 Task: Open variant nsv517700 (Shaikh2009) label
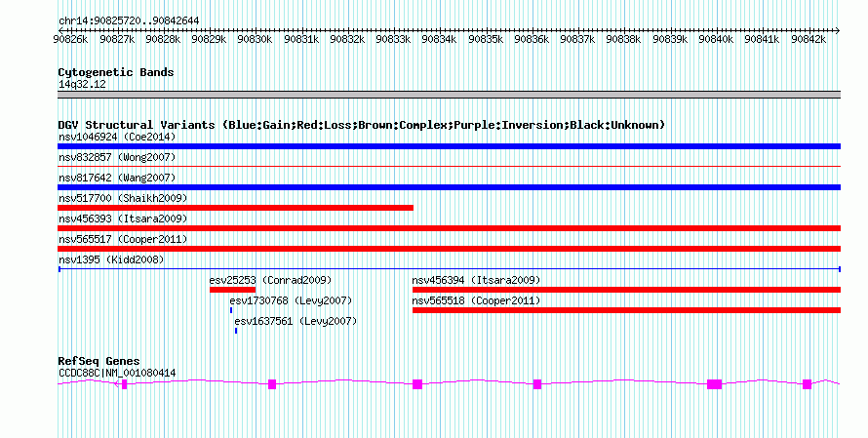[x=123, y=198]
